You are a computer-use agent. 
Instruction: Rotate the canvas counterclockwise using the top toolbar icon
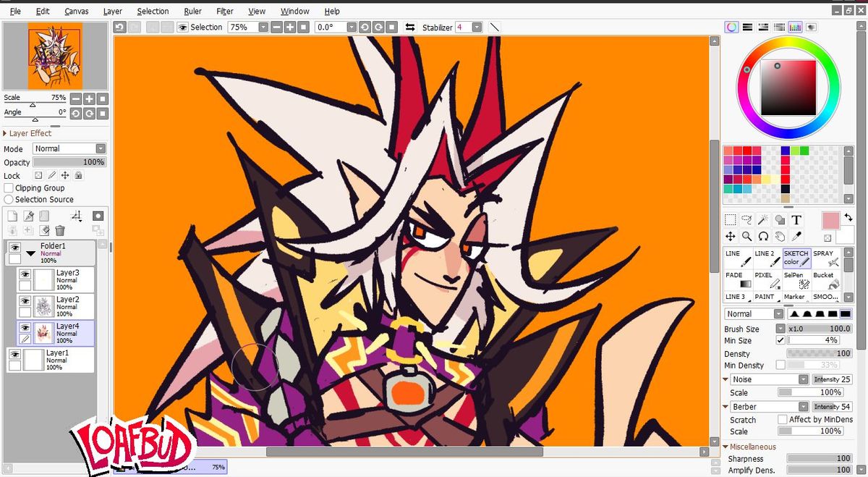click(364, 27)
